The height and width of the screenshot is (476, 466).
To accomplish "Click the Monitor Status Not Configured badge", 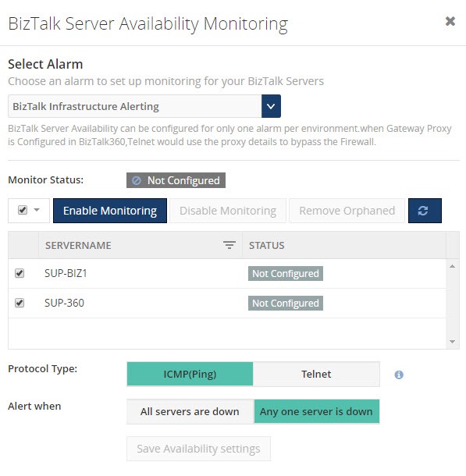I will pyautogui.click(x=176, y=180).
